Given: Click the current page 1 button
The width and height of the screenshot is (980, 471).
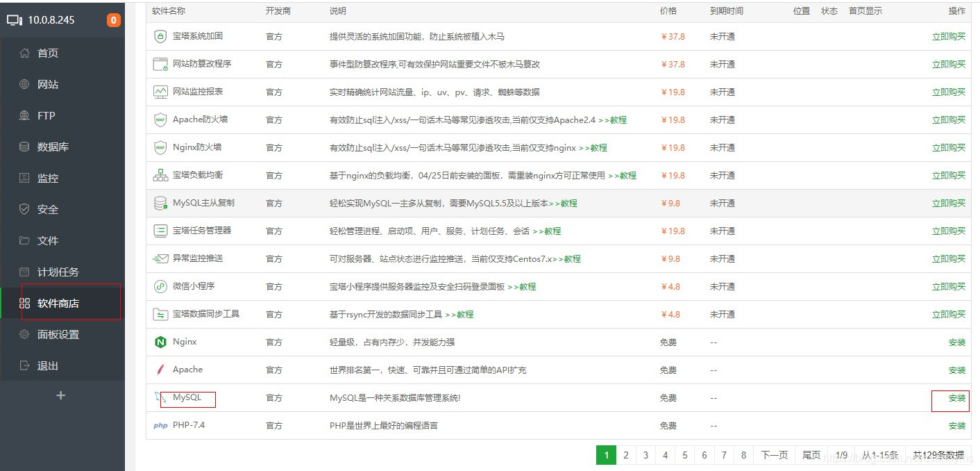Looking at the screenshot, I should pos(606,455).
